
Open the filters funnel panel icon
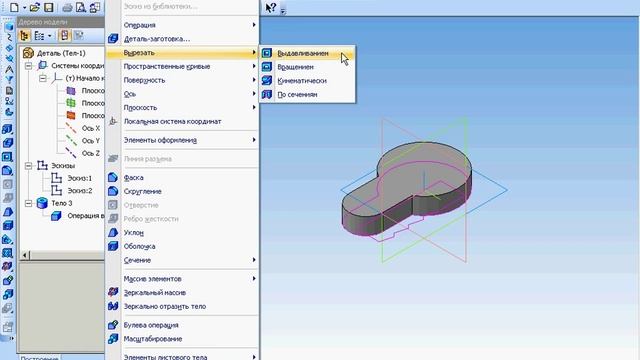click(x=8, y=80)
